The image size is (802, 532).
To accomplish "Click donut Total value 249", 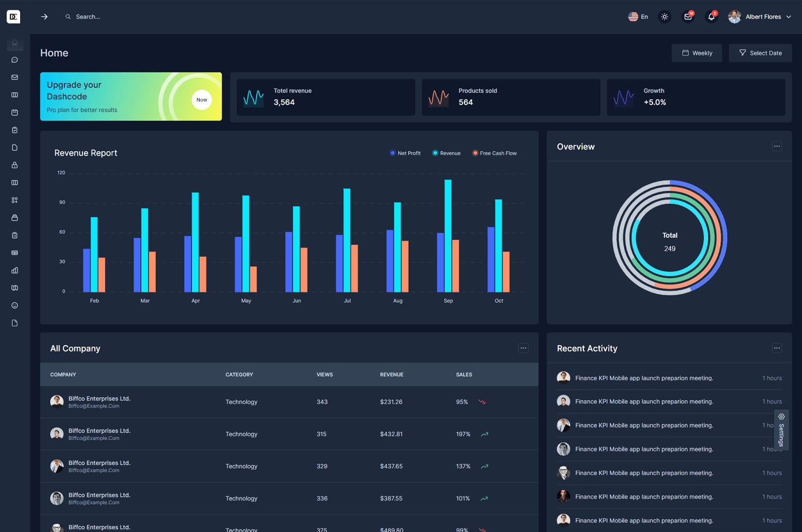I will 670,249.
